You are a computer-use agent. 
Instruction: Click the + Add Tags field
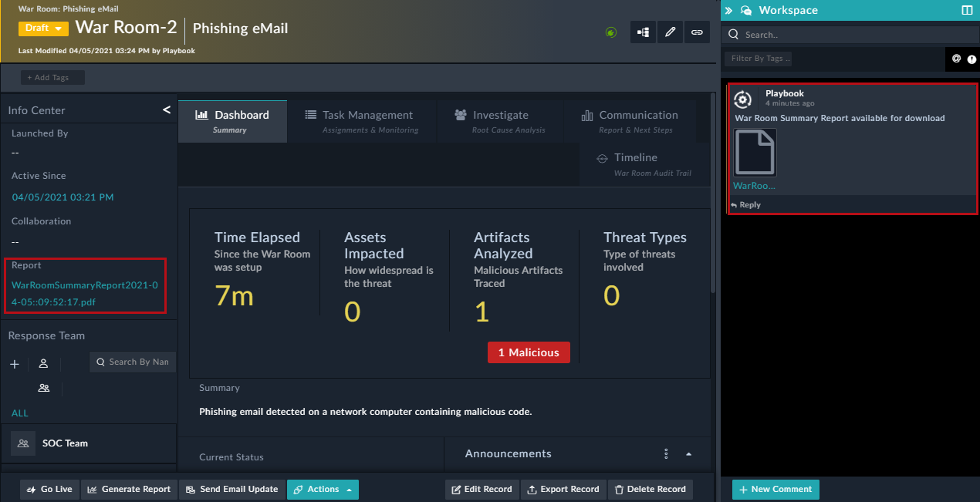coord(52,77)
